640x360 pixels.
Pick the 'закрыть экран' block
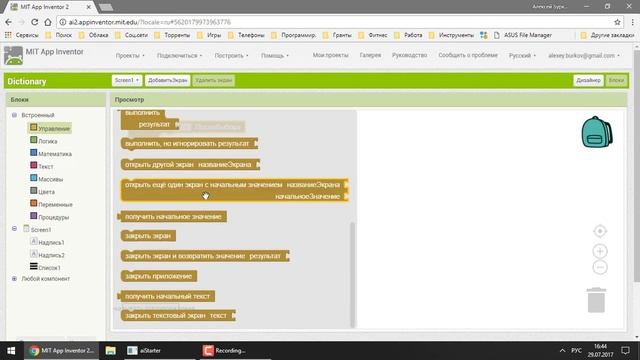point(148,236)
